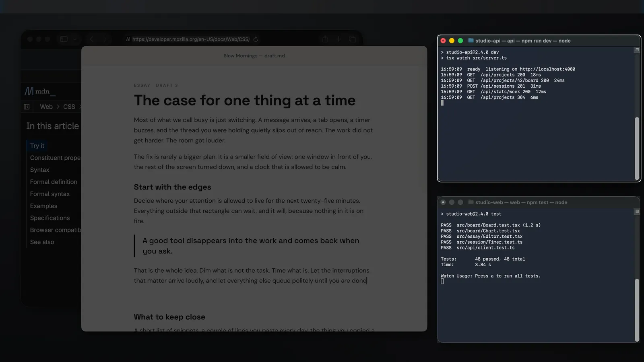Click the mdn logo on the page
Screen dimensions: 644x362
(40, 92)
